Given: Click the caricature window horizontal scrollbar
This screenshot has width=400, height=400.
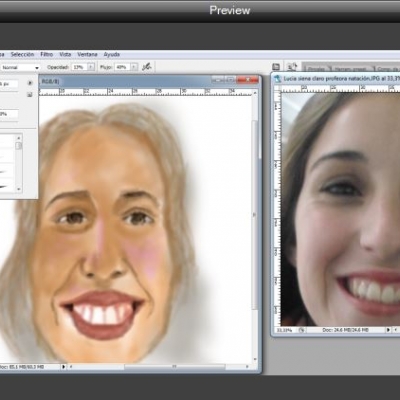Looking at the screenshot, I should (174, 367).
